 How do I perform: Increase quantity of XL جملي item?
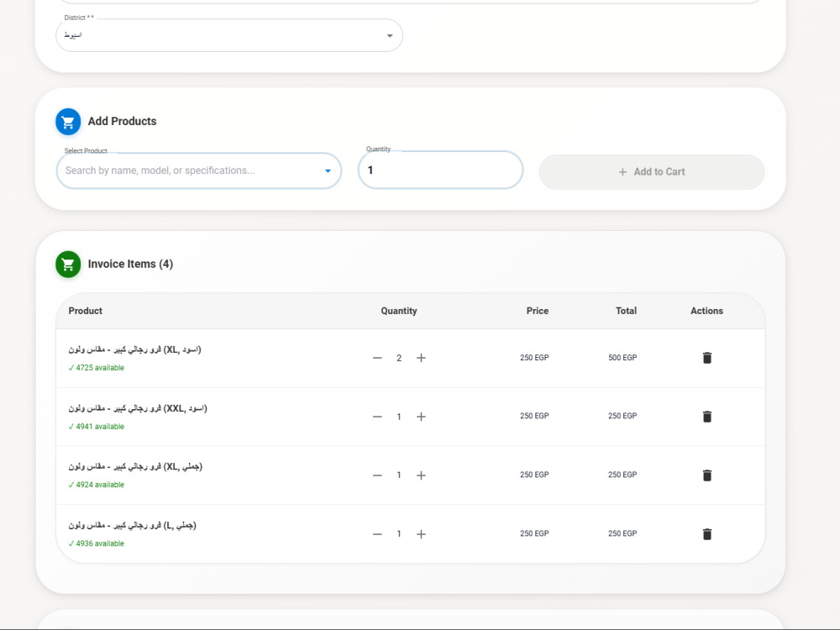click(x=421, y=475)
